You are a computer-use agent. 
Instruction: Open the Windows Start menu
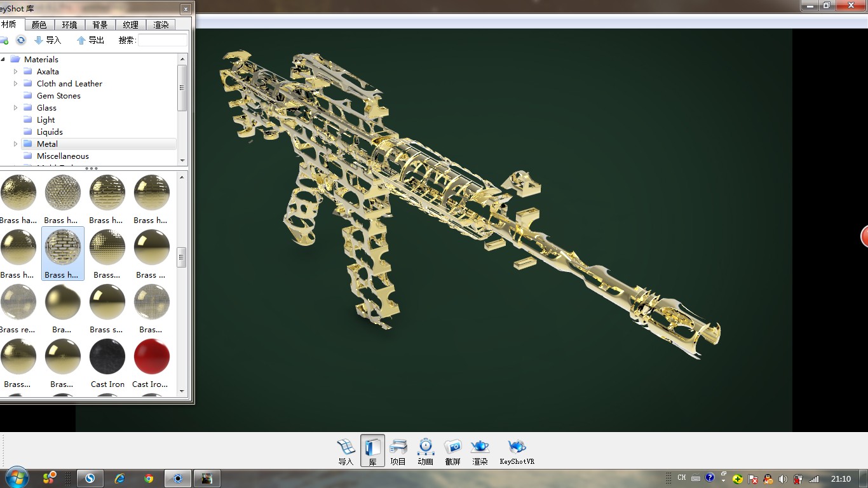pos(16,478)
